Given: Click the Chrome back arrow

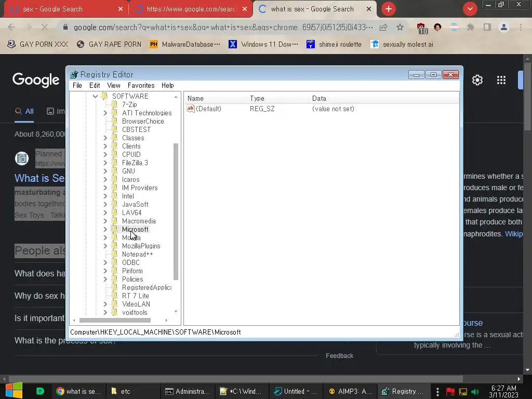Looking at the screenshot, I should coord(11,27).
